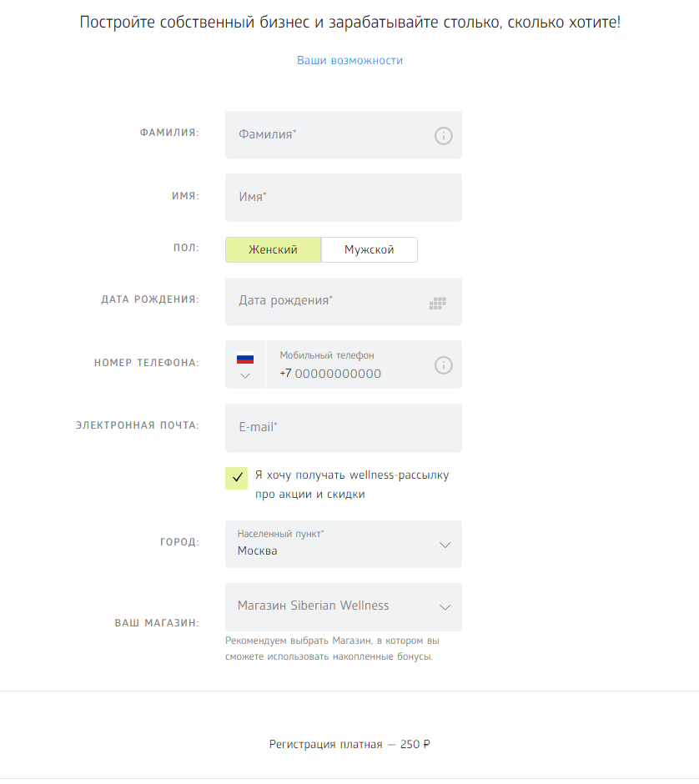Click the info icon in the Фамилия field

(444, 135)
